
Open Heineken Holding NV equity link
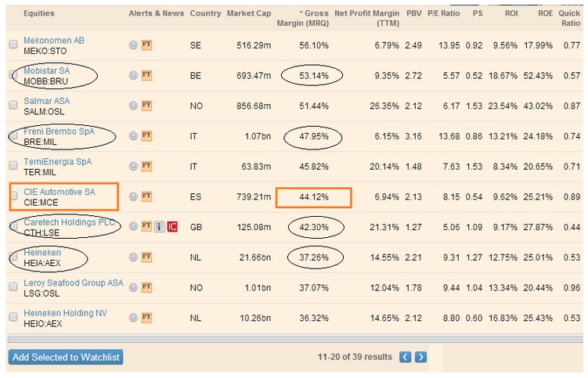[65, 313]
